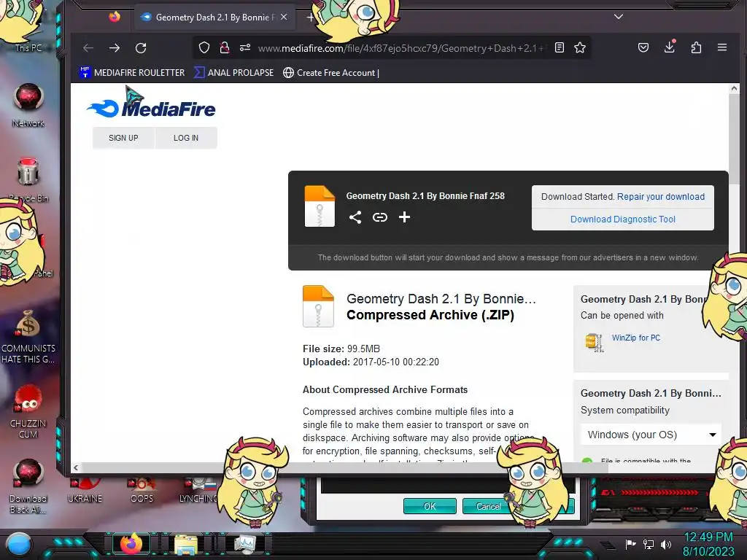This screenshot has width=747, height=560.
Task: Click Firefox on the taskbar
Action: coord(131,543)
